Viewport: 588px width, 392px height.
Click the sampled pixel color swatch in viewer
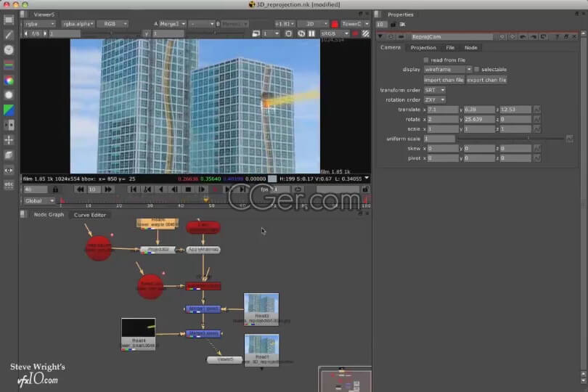pos(273,179)
